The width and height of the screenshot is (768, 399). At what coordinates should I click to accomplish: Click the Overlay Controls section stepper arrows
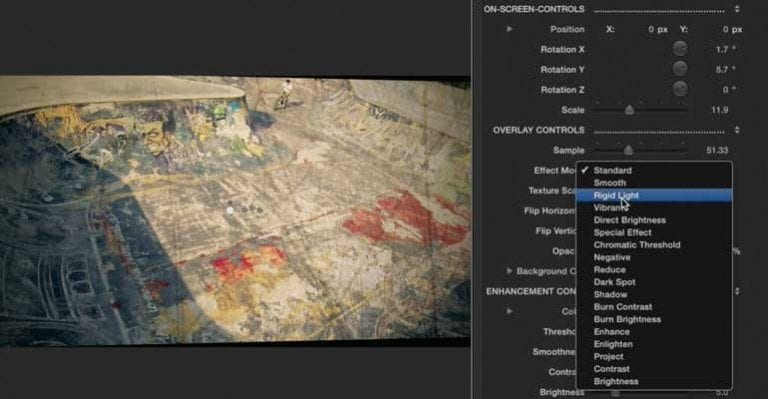coord(737,130)
